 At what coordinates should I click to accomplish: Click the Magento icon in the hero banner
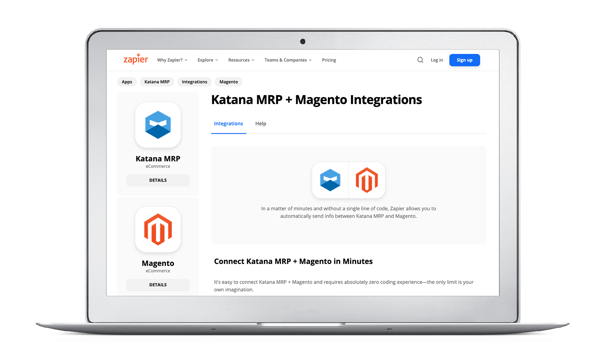[367, 180]
